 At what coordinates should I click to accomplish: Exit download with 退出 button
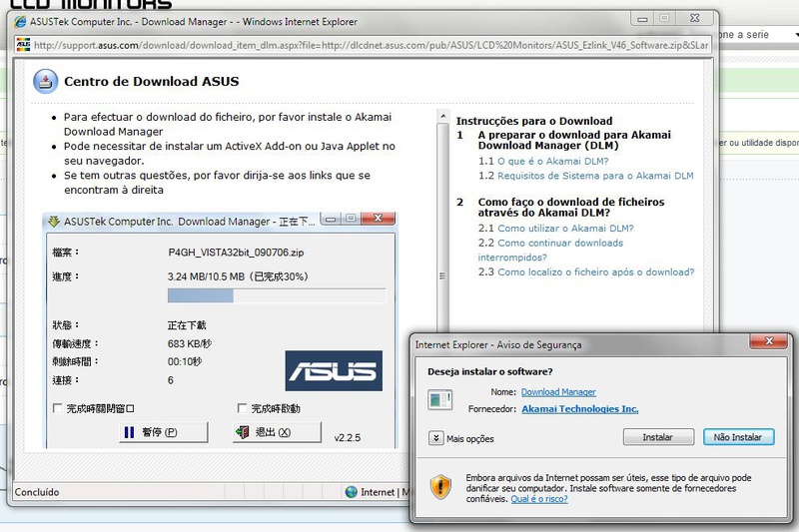[278, 432]
